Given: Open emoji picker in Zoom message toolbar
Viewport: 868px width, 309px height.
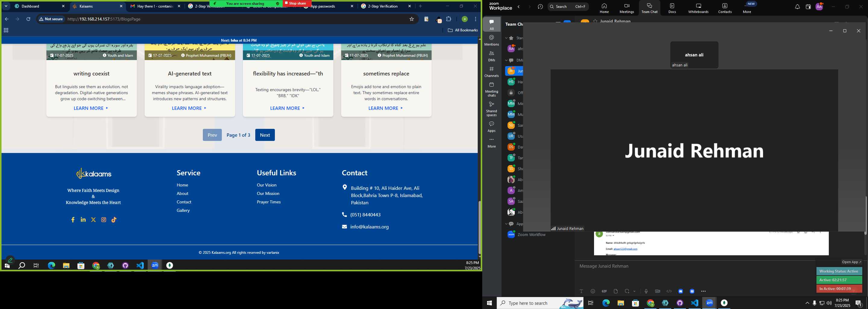Looking at the screenshot, I should [593, 291].
